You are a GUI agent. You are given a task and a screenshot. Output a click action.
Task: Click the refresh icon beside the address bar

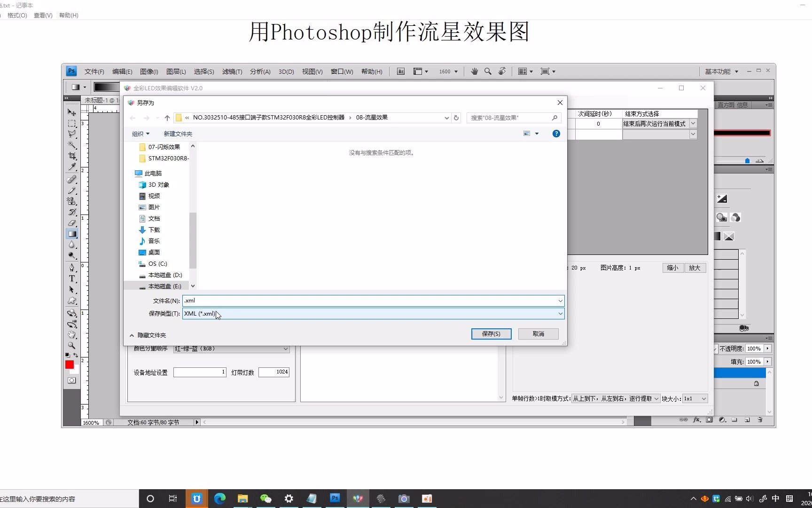click(x=456, y=118)
